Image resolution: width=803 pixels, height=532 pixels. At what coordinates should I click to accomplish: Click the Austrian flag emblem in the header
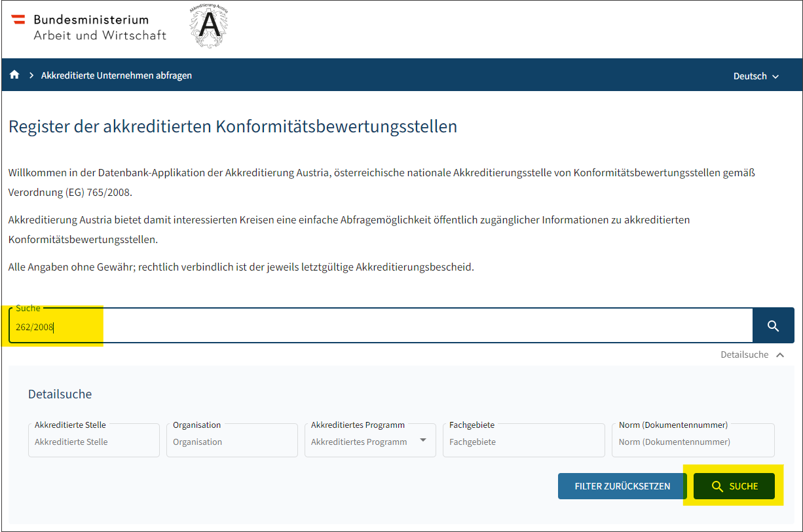pyautogui.click(x=18, y=20)
